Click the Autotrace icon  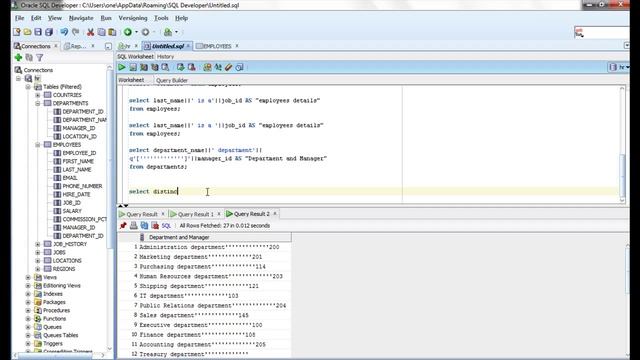154,67
